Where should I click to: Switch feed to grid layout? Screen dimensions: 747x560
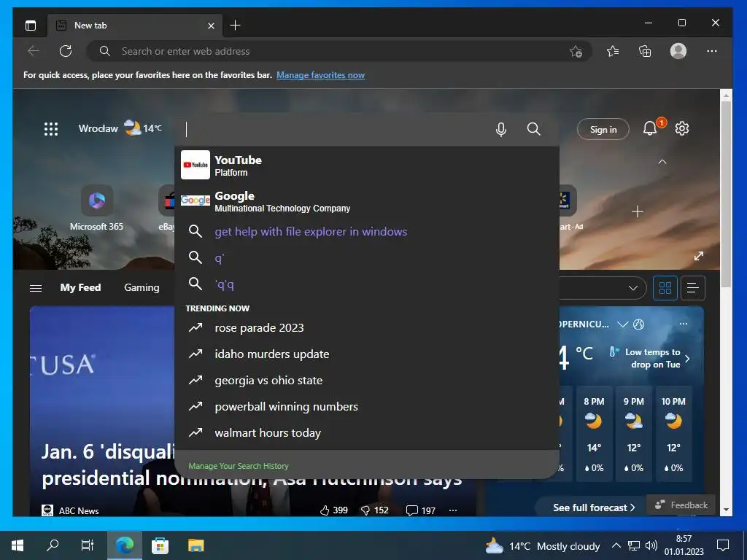pos(665,288)
